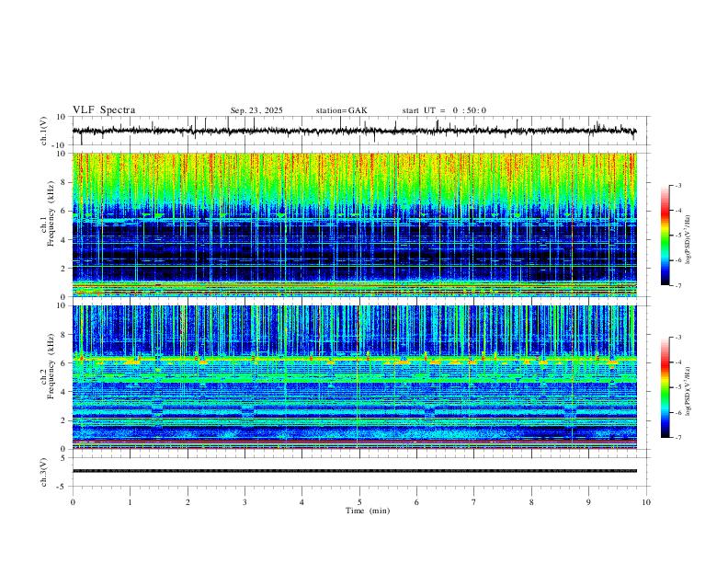
Task: Click the '-3' tick on upper color bar
Action: click(x=678, y=185)
